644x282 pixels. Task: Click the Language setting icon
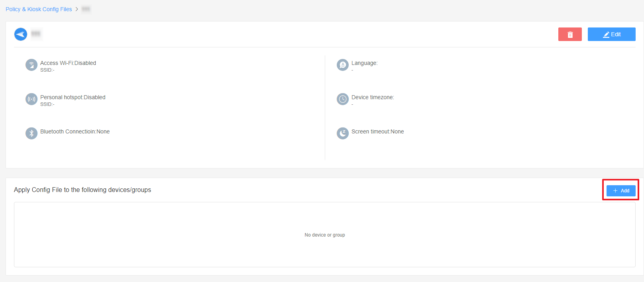point(343,65)
